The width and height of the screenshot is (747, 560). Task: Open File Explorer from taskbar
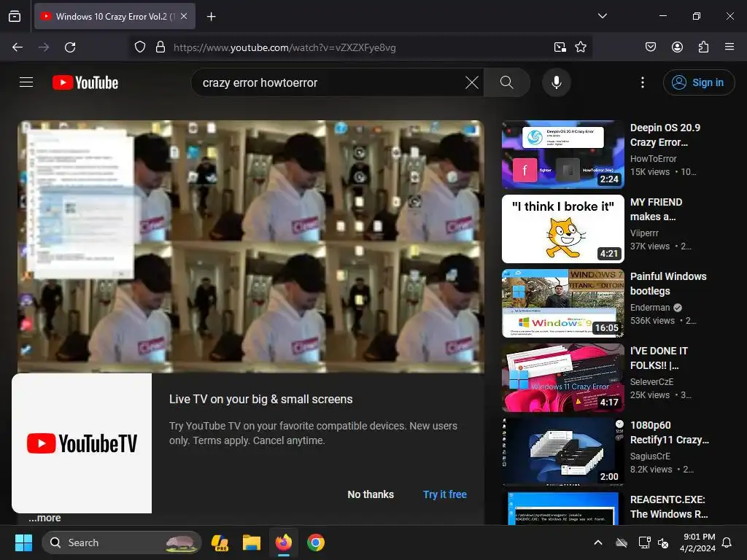252,542
